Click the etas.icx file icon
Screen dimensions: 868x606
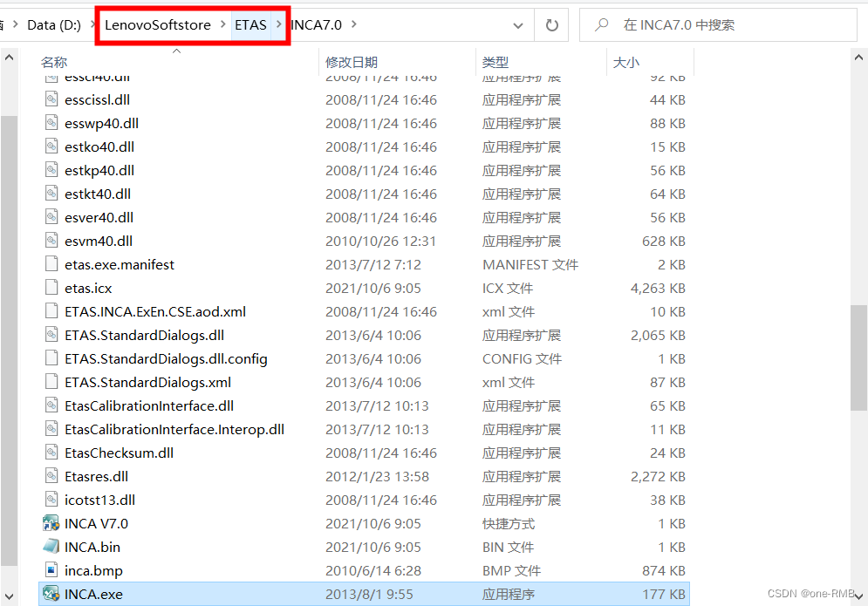point(51,288)
